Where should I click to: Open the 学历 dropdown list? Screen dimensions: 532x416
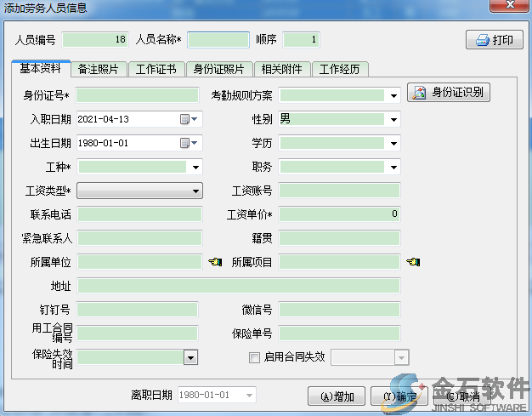click(393, 144)
